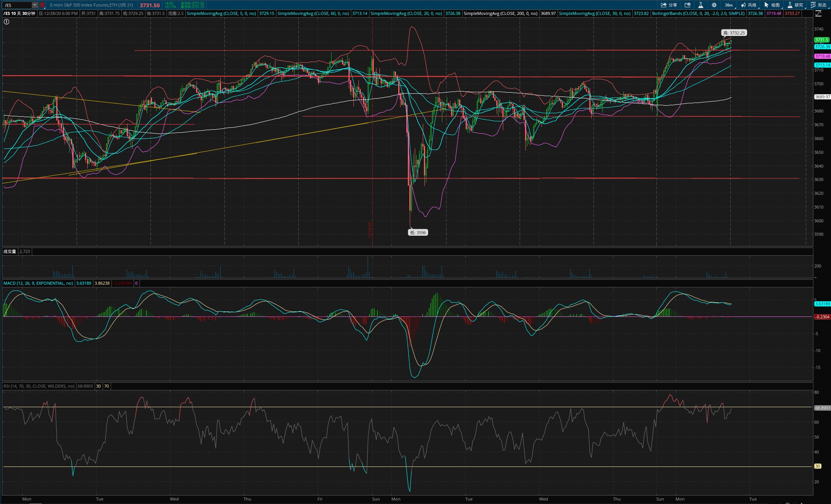Click the Wed label on bottom time axis left

(174, 499)
